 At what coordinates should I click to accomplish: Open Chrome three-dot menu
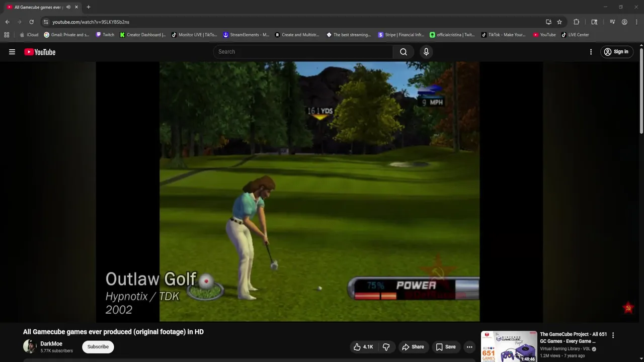(x=636, y=22)
